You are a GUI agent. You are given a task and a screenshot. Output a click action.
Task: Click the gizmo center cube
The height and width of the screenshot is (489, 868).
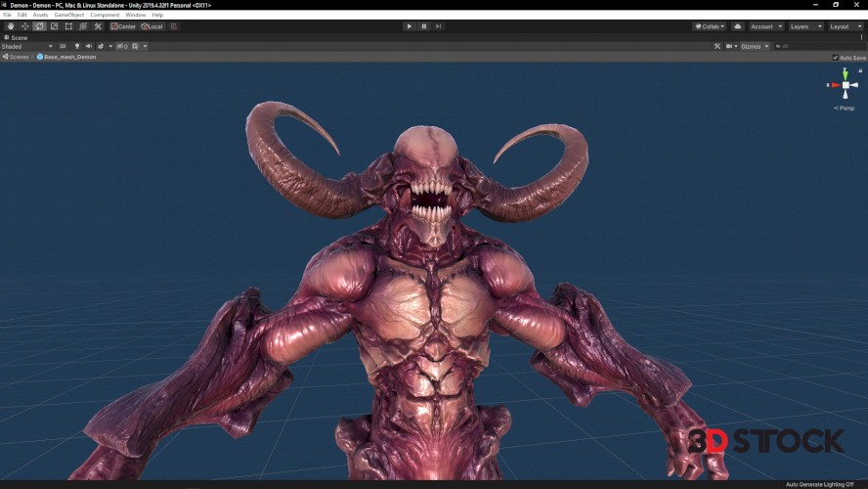pos(846,85)
